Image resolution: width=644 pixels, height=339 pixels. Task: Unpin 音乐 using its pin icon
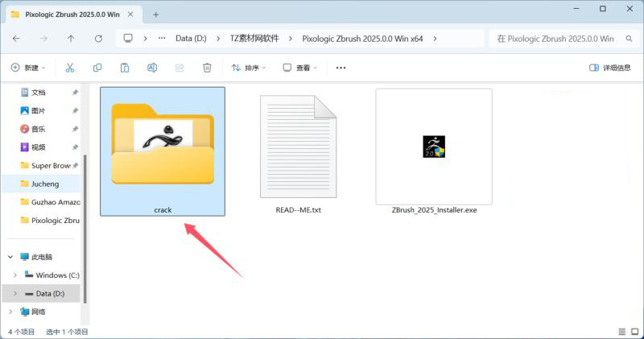coord(75,129)
